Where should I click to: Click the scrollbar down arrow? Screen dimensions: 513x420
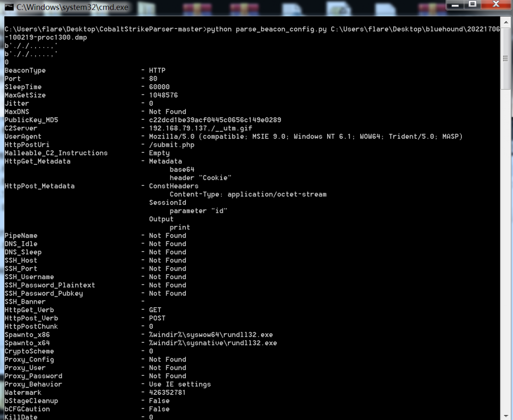pos(506,416)
